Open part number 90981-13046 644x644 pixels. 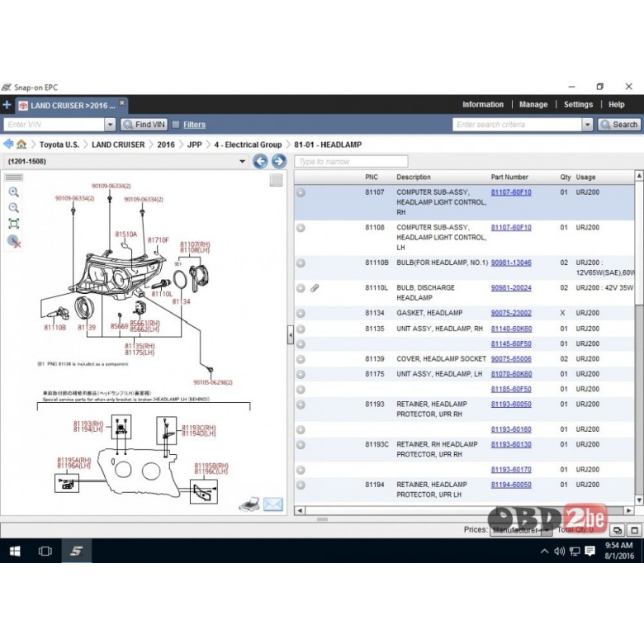(511, 263)
